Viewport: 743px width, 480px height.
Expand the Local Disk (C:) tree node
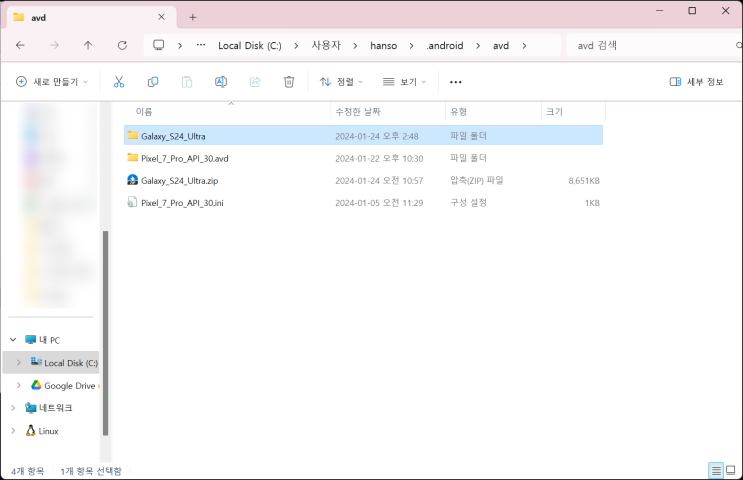pos(18,362)
